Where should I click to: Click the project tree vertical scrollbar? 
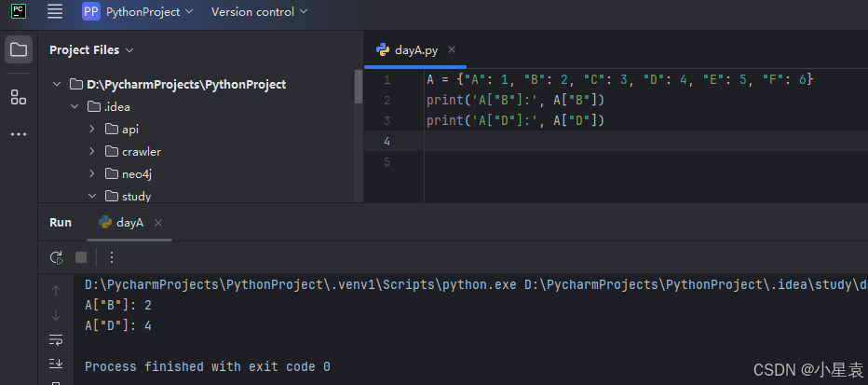coord(359,87)
